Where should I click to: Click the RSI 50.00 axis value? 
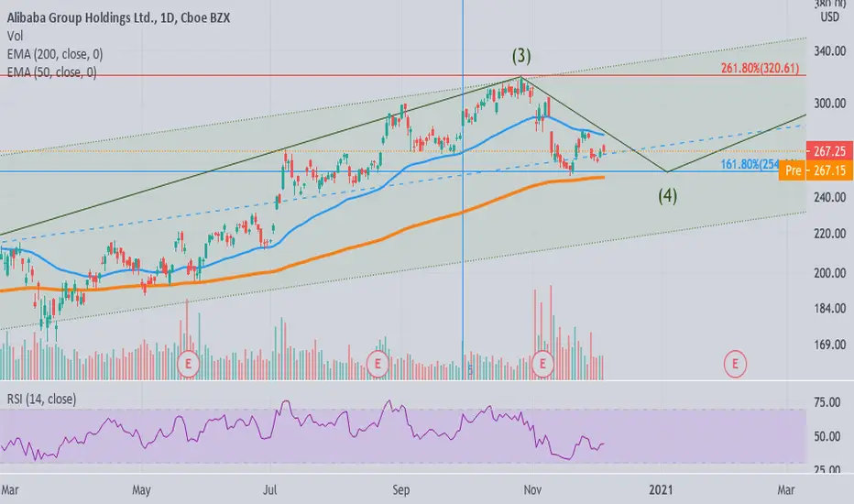pyautogui.click(x=827, y=436)
